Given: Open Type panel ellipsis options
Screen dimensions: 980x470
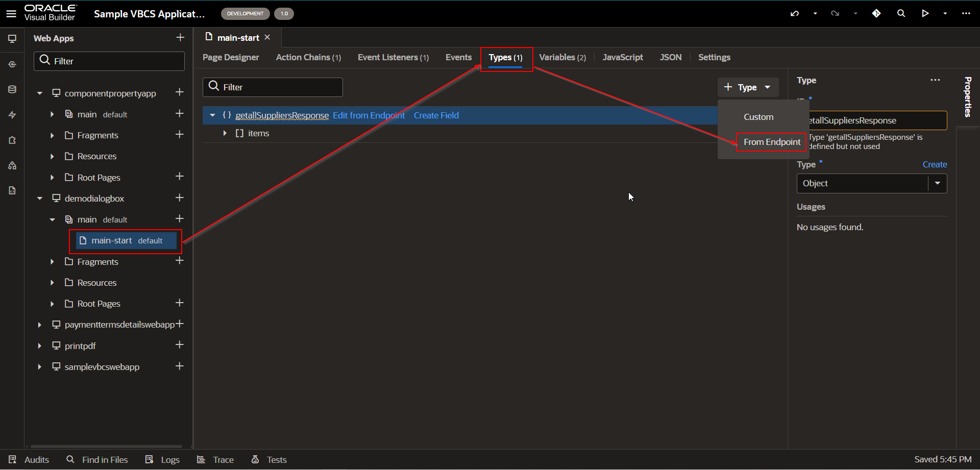Looking at the screenshot, I should (x=935, y=80).
